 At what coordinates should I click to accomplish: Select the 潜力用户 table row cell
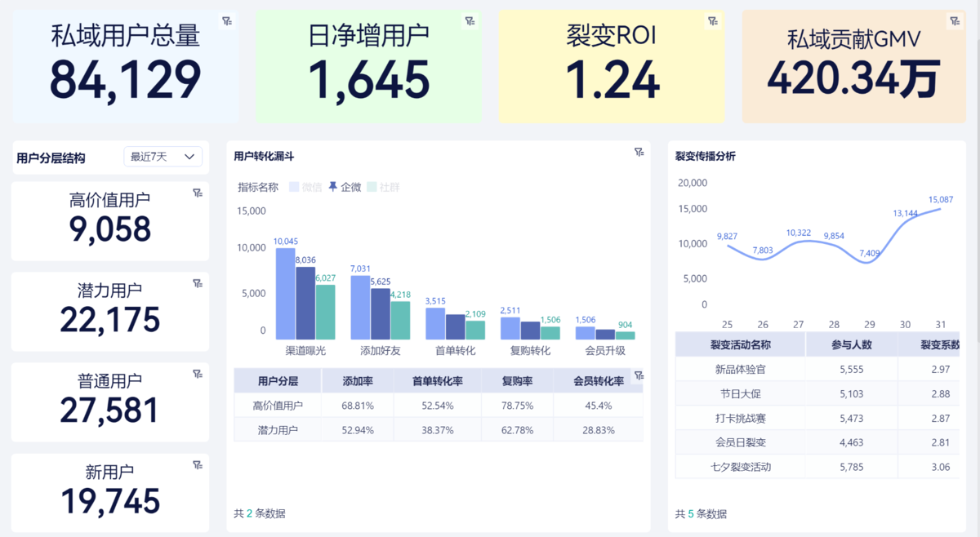click(x=278, y=430)
